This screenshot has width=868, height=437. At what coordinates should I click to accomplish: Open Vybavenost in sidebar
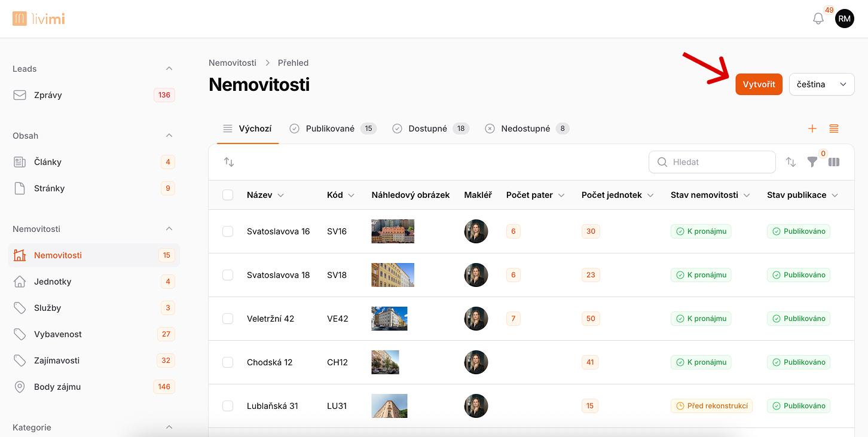coord(94,334)
